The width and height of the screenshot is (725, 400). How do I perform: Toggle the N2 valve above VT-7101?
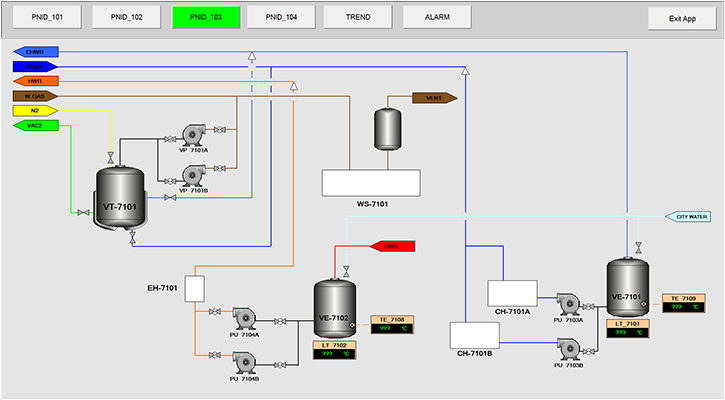(111, 158)
